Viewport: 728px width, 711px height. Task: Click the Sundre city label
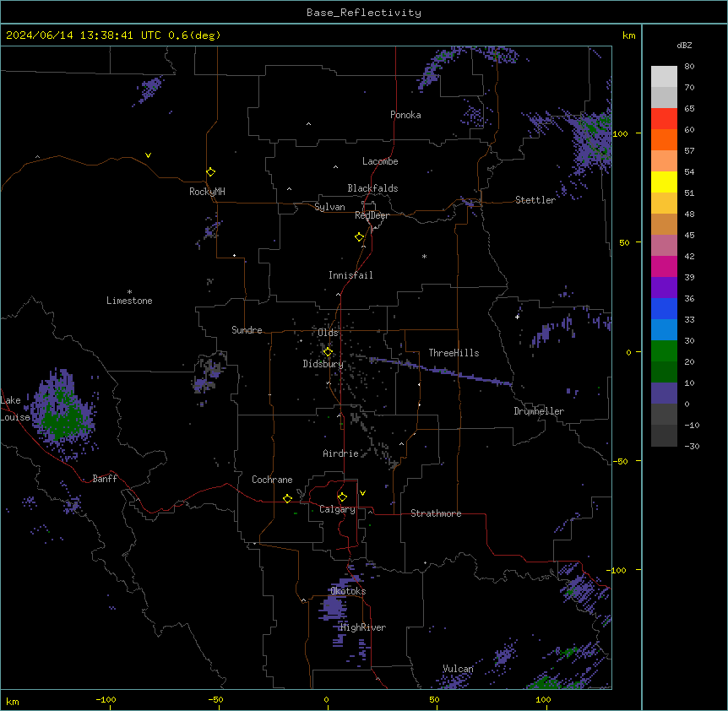point(247,330)
